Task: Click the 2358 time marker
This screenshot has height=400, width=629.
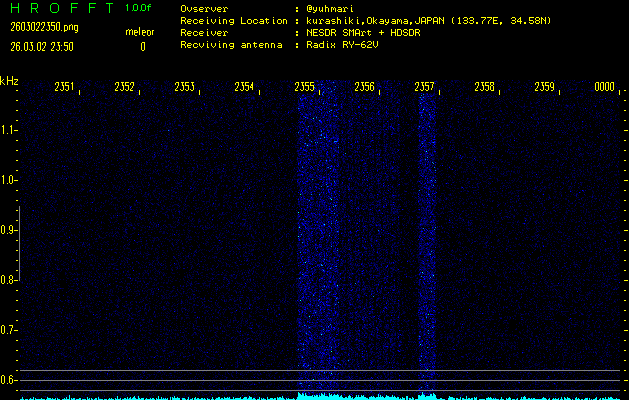Action: 485,87
